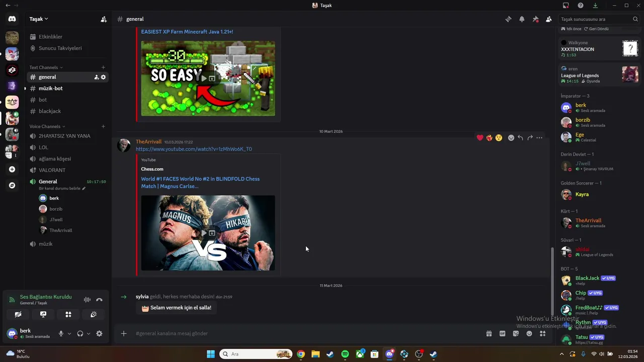644x362 pixels.
Task: Open the sticker picker
Action: pyautogui.click(x=516, y=333)
